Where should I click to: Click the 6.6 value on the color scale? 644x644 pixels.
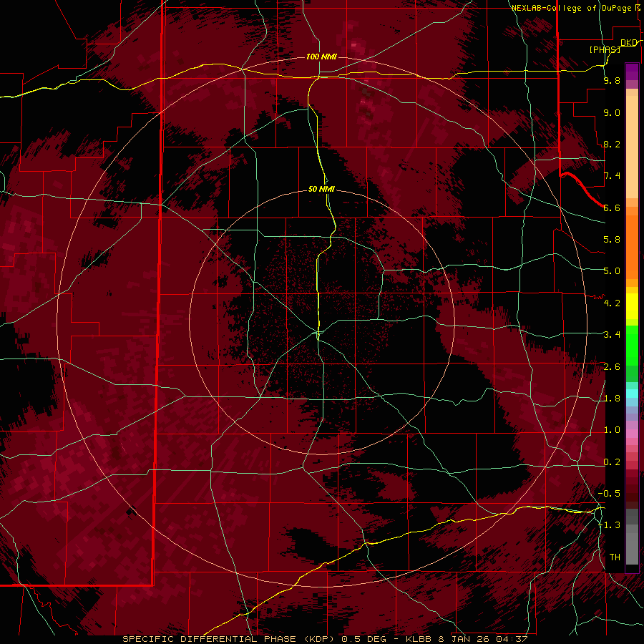[612, 208]
